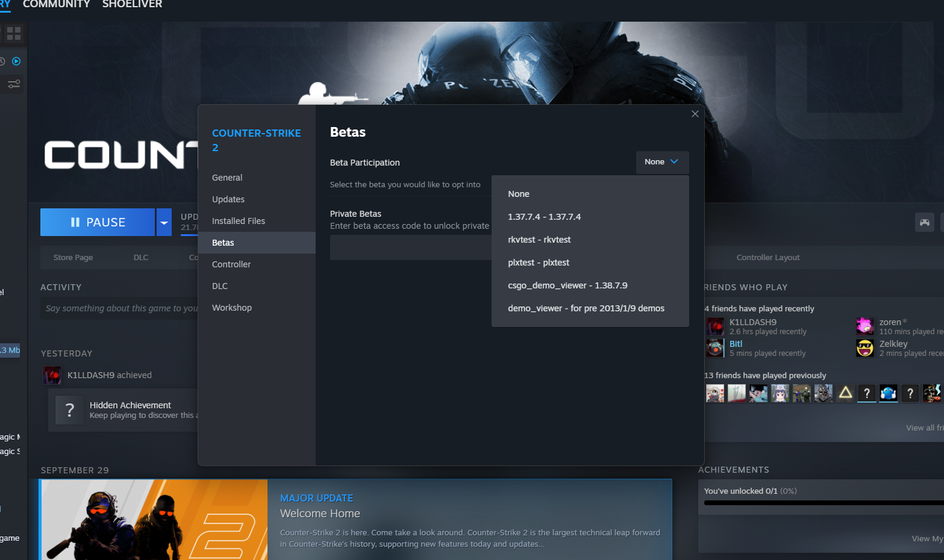
Task: Click Bitl friend name
Action: pos(736,344)
